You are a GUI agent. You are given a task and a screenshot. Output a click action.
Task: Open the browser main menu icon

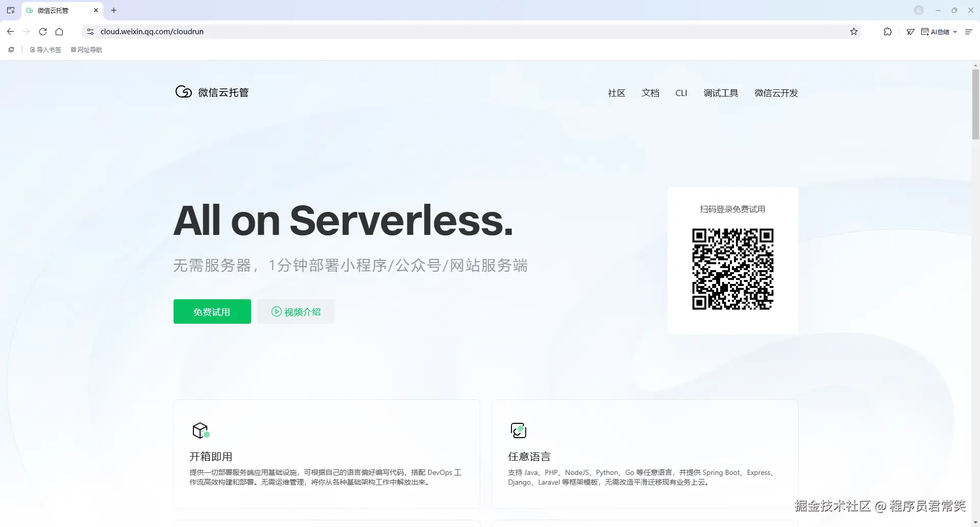[x=968, y=32]
